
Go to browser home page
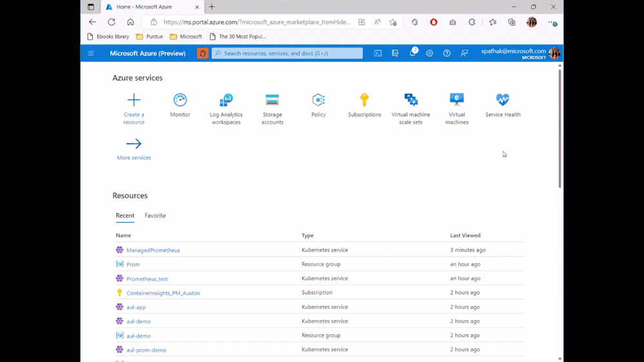pyautogui.click(x=130, y=22)
